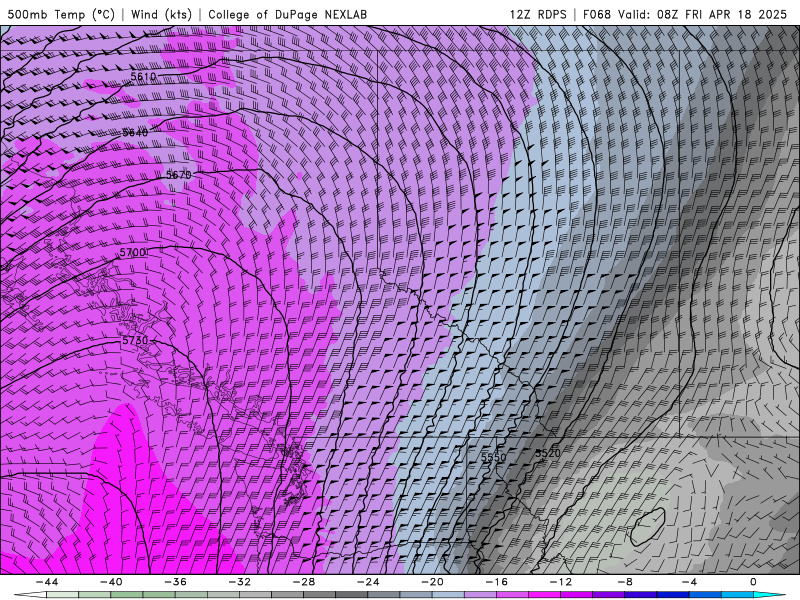Click the -36 colorbar tick label
This screenshot has height=600, width=800.
point(176,582)
